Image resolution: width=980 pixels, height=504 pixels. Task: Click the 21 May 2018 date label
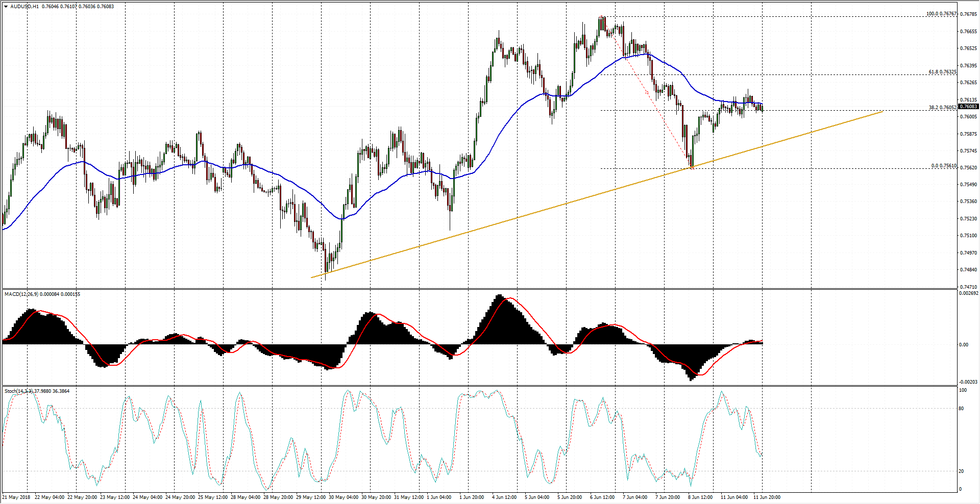tap(16, 497)
